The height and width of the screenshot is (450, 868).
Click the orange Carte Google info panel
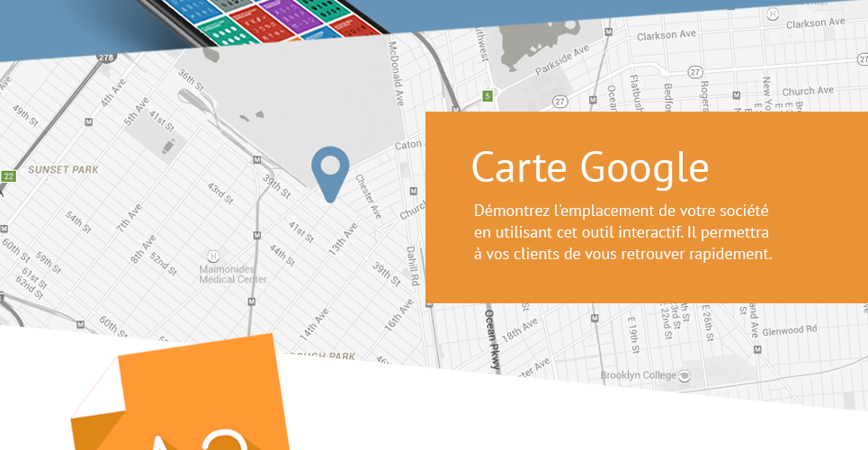pos(647,207)
